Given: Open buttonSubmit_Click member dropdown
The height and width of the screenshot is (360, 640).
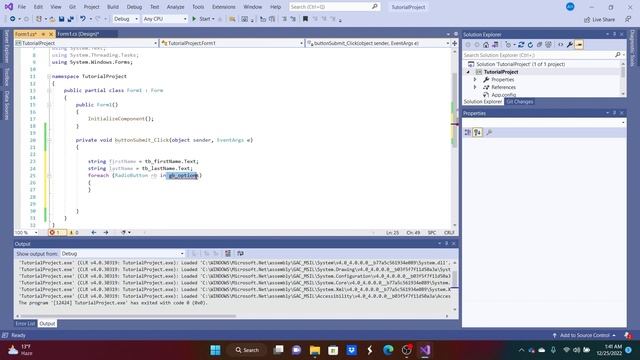Looking at the screenshot, I should [378, 43].
